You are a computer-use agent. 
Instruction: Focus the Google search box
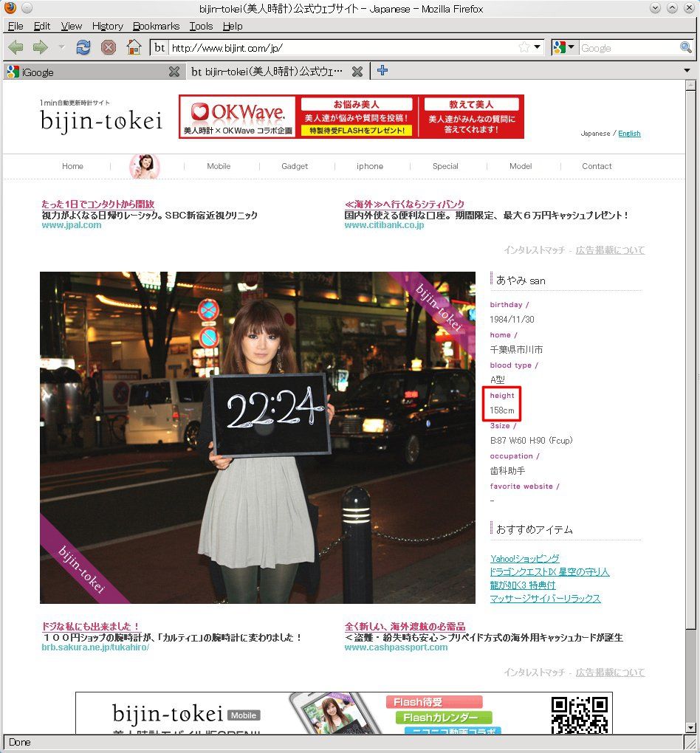[x=628, y=47]
